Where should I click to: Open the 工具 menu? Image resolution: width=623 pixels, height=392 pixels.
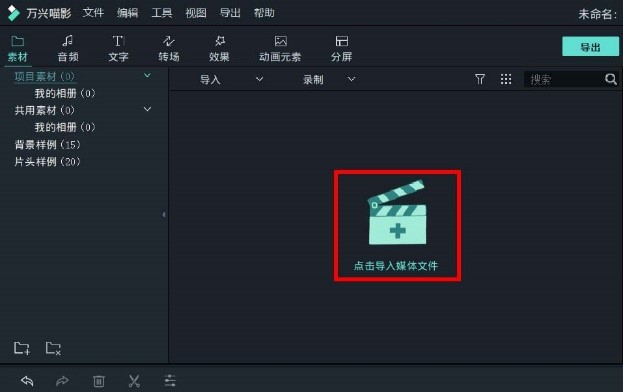click(x=162, y=13)
